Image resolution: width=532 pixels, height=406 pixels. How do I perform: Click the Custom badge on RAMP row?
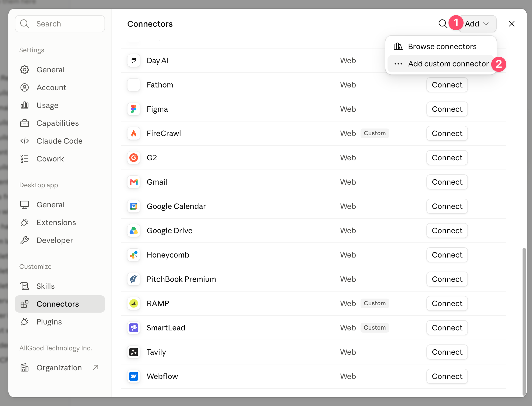(375, 303)
